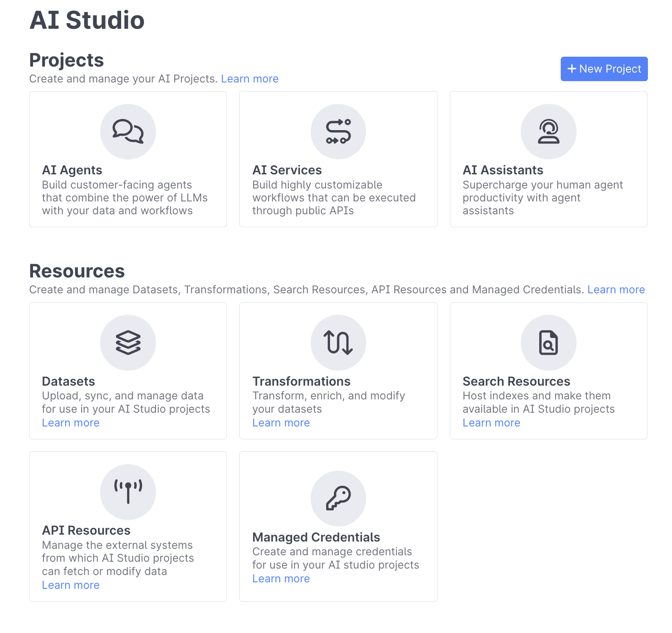
Task: Open Learn more link in Transformations card
Action: point(281,423)
